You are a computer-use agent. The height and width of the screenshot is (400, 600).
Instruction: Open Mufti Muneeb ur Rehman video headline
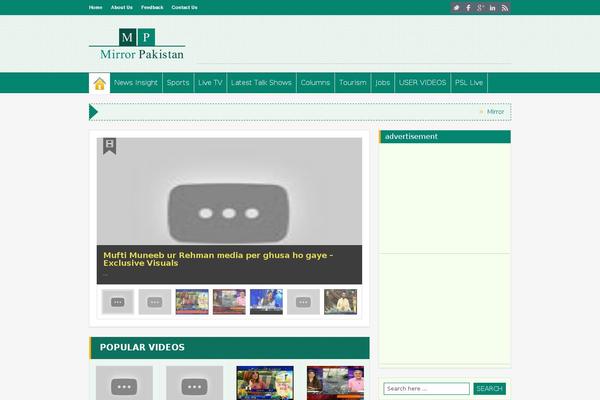(x=218, y=259)
